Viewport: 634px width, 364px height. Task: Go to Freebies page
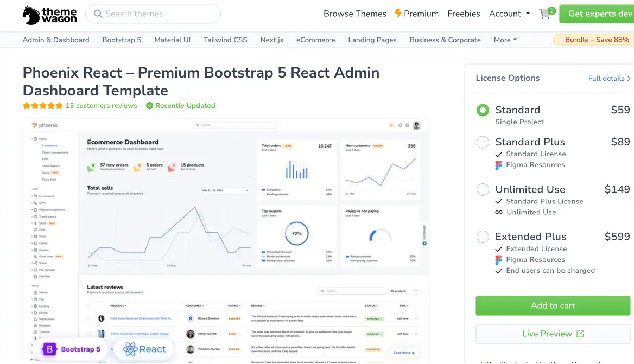464,14
